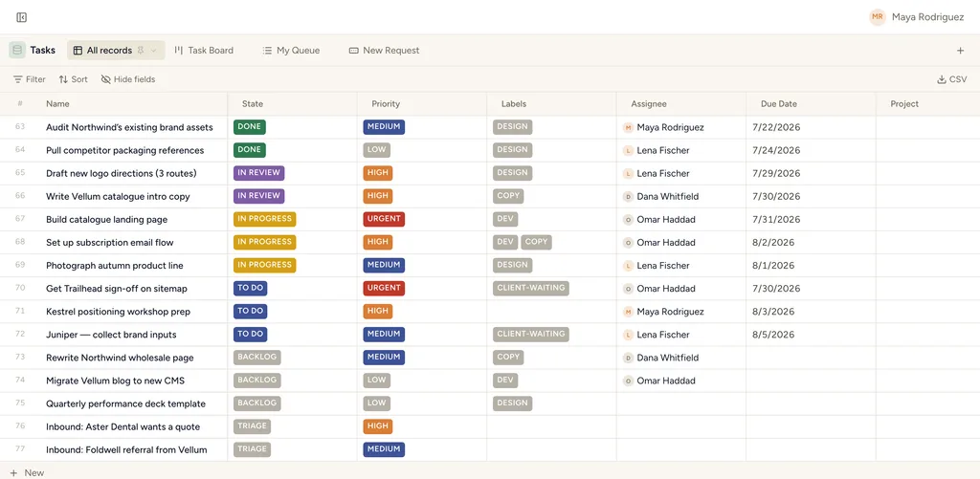Open the Filter options
This screenshot has height=479, width=980.
click(30, 79)
